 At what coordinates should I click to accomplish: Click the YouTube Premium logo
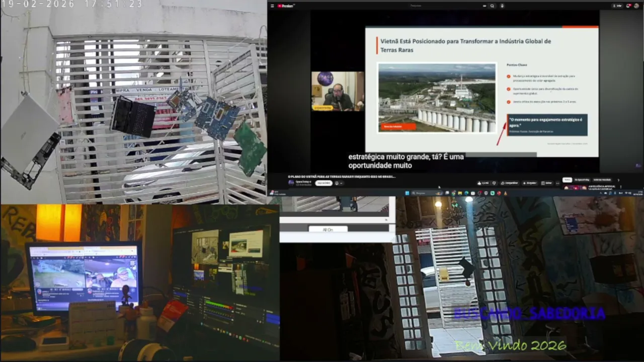click(286, 6)
